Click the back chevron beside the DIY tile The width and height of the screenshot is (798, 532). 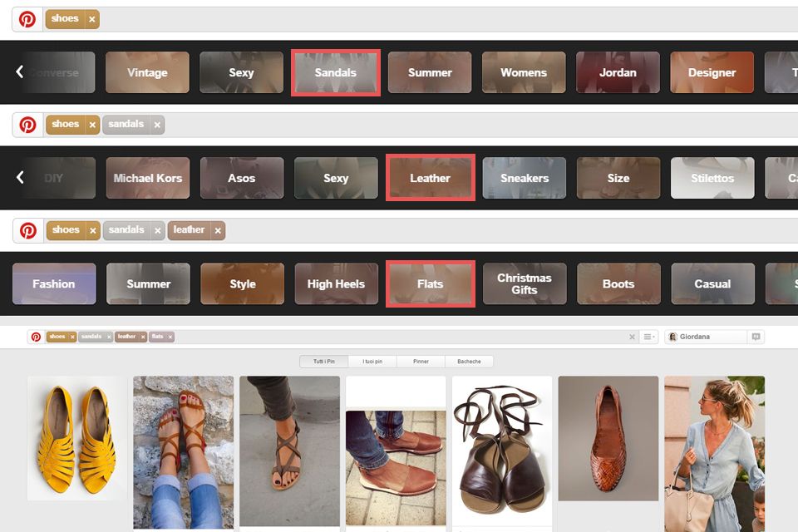coord(20,177)
